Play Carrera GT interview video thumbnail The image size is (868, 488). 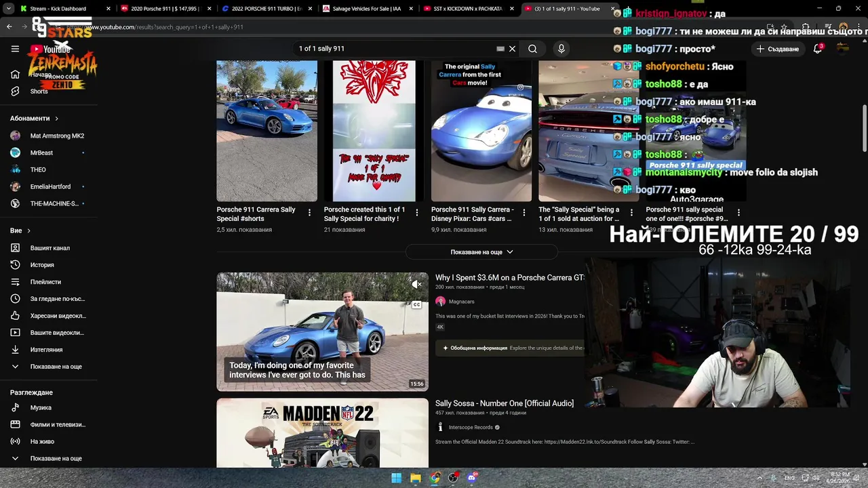[322, 332]
